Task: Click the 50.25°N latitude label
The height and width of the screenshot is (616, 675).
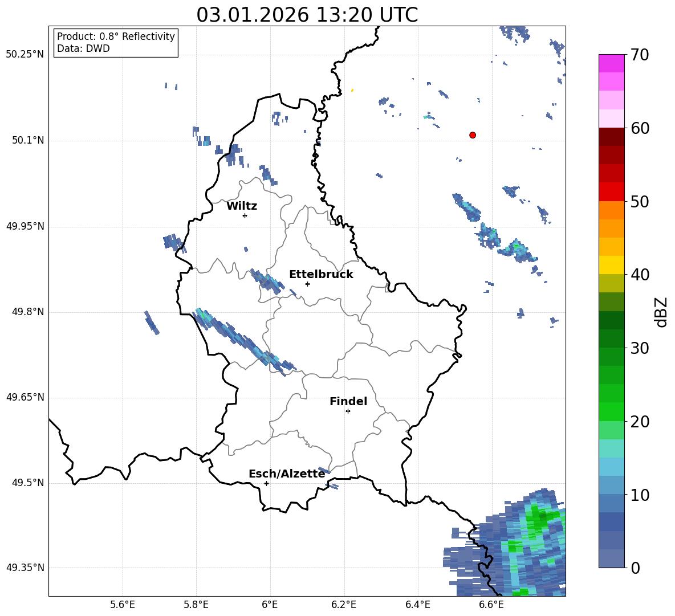Action: click(x=25, y=55)
